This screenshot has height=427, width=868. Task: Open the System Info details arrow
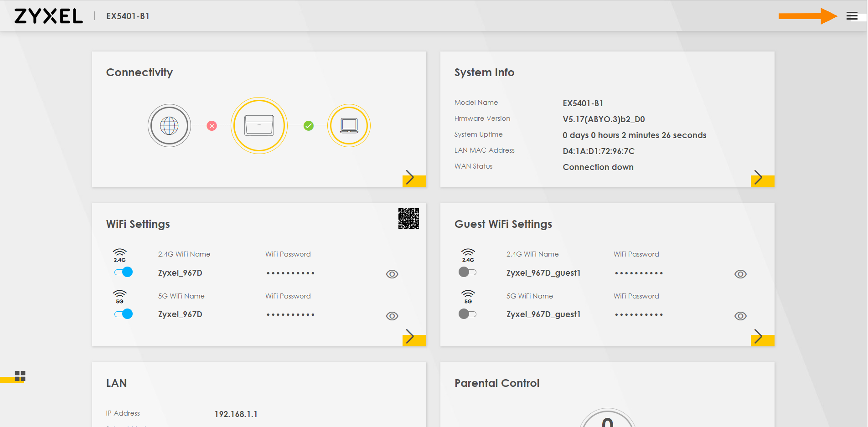pyautogui.click(x=758, y=178)
